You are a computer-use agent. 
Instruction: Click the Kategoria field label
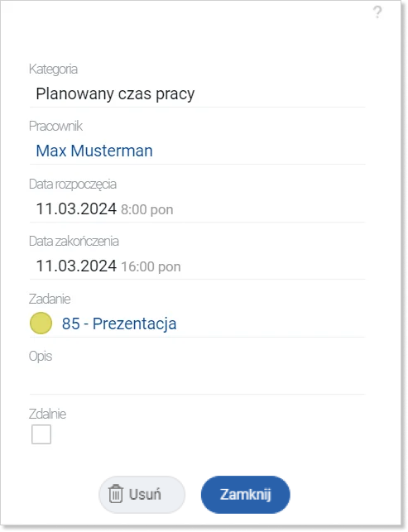tap(53, 69)
